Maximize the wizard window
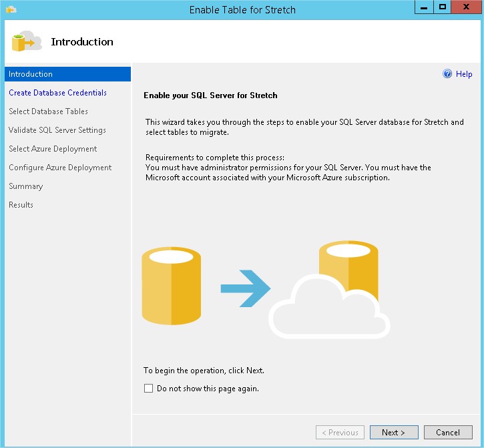Viewport: 484px width, 448px height. tap(443, 7)
